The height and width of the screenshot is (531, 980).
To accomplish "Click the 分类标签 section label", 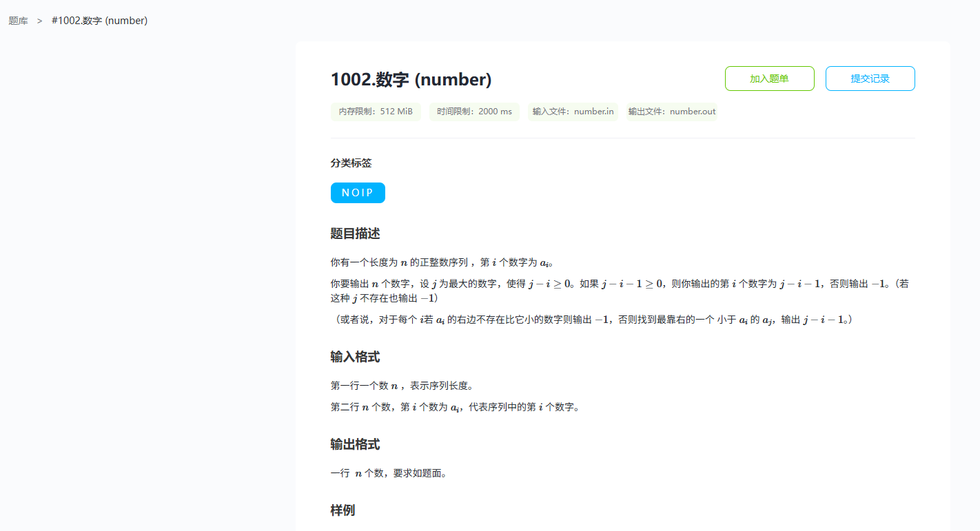I will tap(351, 163).
